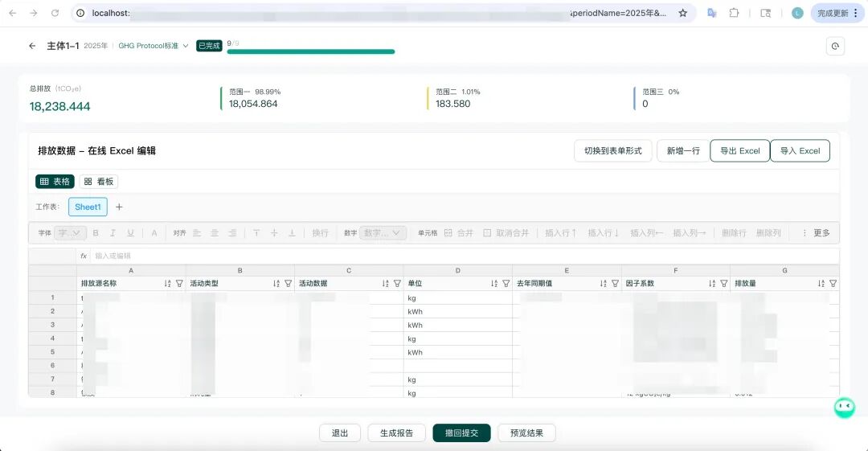
Task: Select the Sheet1 worksheet tab
Action: 88,207
